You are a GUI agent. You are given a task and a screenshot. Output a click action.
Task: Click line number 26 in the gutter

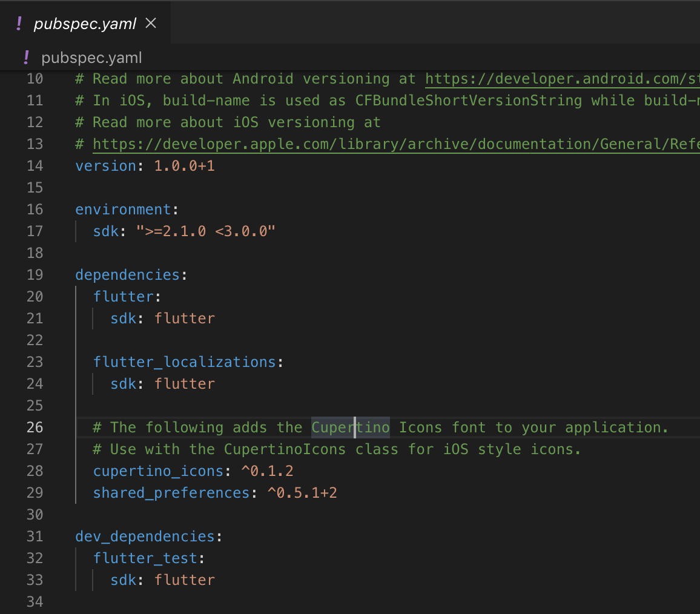point(35,427)
